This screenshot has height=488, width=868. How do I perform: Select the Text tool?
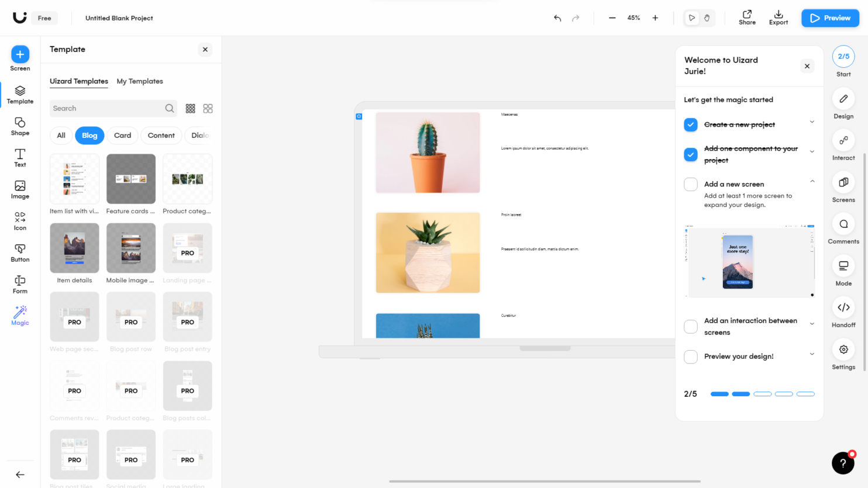20,158
